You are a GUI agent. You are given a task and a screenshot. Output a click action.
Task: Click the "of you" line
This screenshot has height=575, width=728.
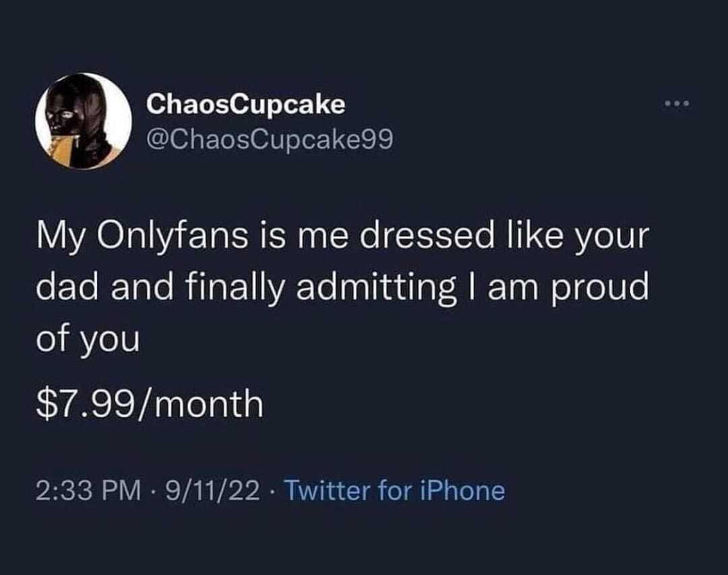pos(87,338)
